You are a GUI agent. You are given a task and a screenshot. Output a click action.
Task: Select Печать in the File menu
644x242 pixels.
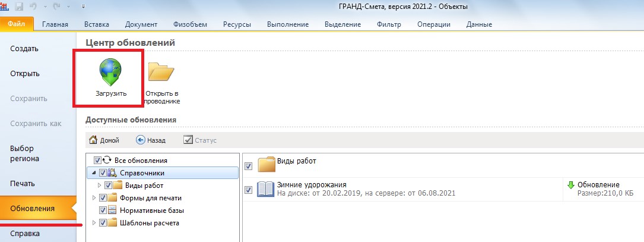tap(23, 184)
